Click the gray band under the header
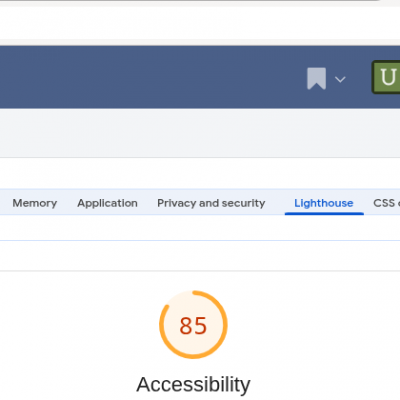 coord(200,133)
